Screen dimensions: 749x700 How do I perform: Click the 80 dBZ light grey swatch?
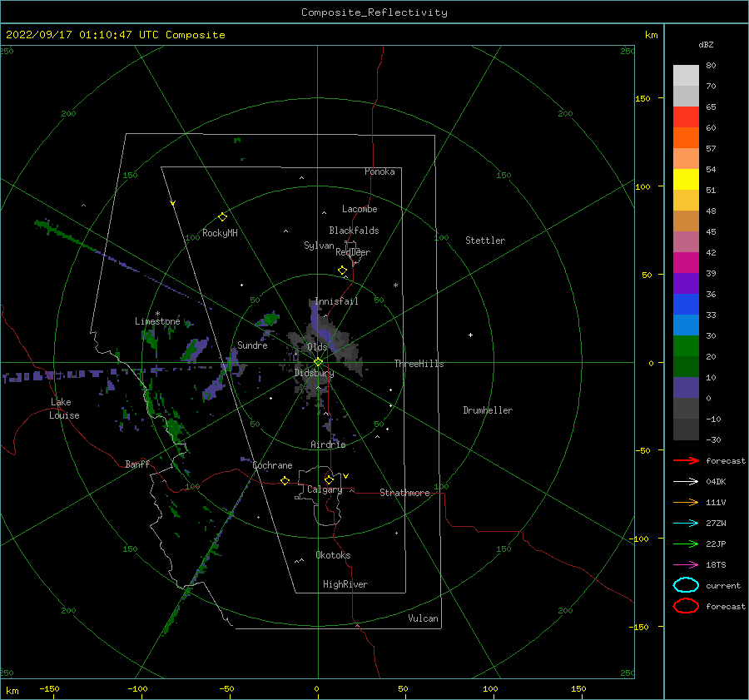(x=686, y=75)
